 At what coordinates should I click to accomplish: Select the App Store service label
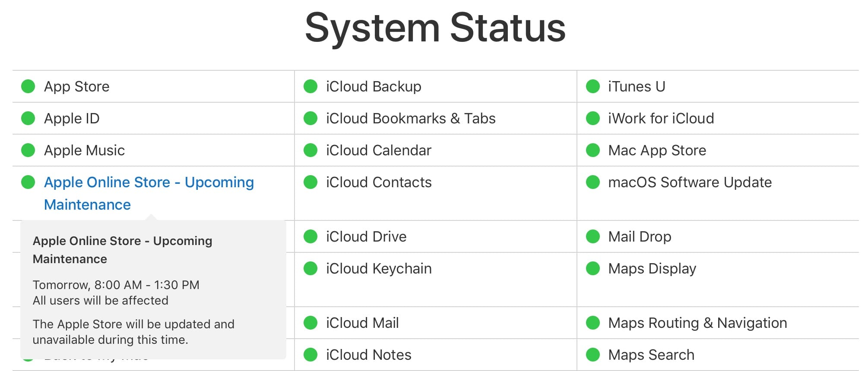pos(77,87)
